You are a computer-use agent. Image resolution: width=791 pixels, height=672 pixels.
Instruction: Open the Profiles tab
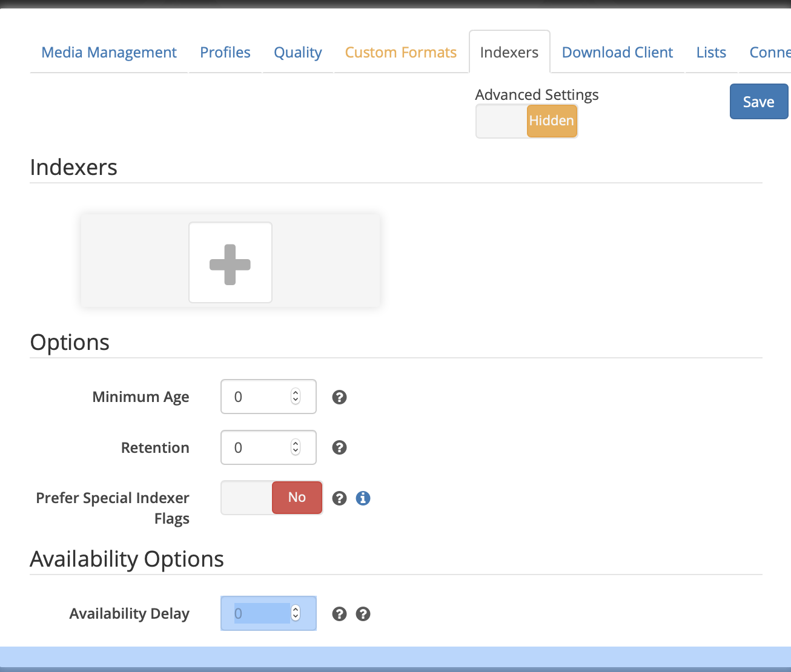225,53
